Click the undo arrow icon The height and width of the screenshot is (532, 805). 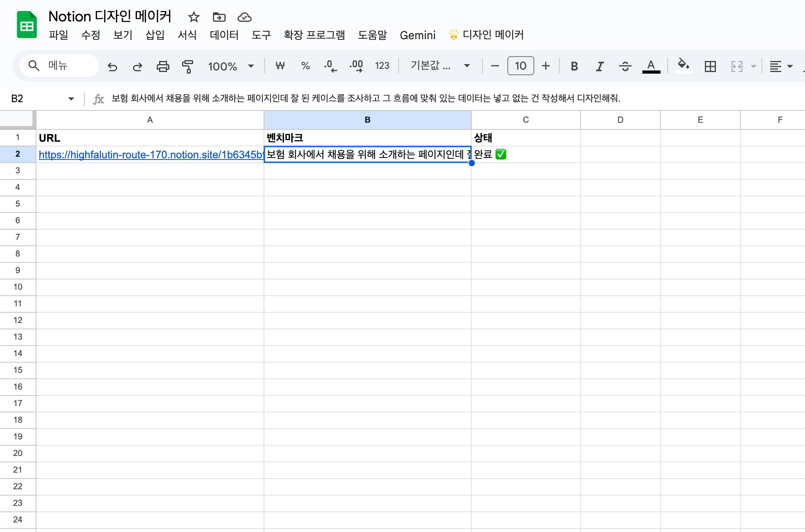[112, 66]
